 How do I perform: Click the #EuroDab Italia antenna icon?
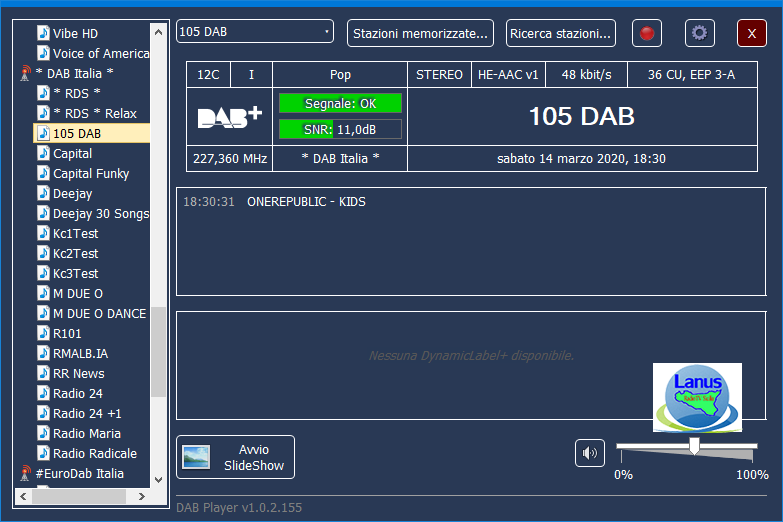pos(25,473)
